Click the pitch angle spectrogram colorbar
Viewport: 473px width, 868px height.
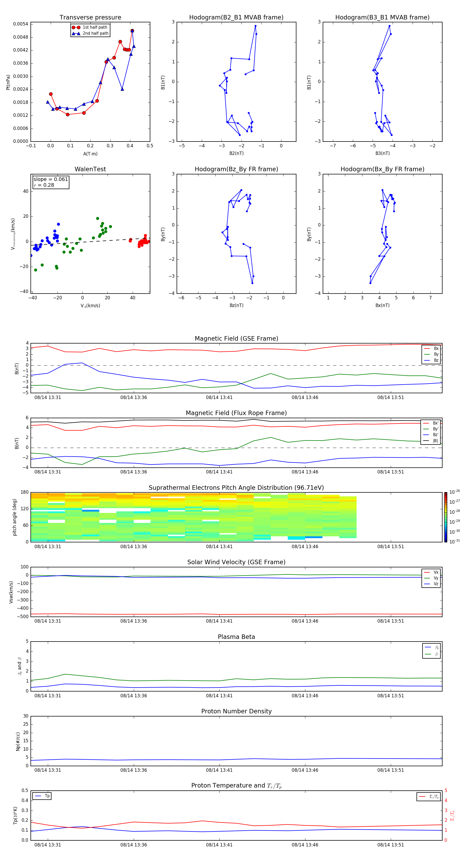pyautogui.click(x=445, y=517)
